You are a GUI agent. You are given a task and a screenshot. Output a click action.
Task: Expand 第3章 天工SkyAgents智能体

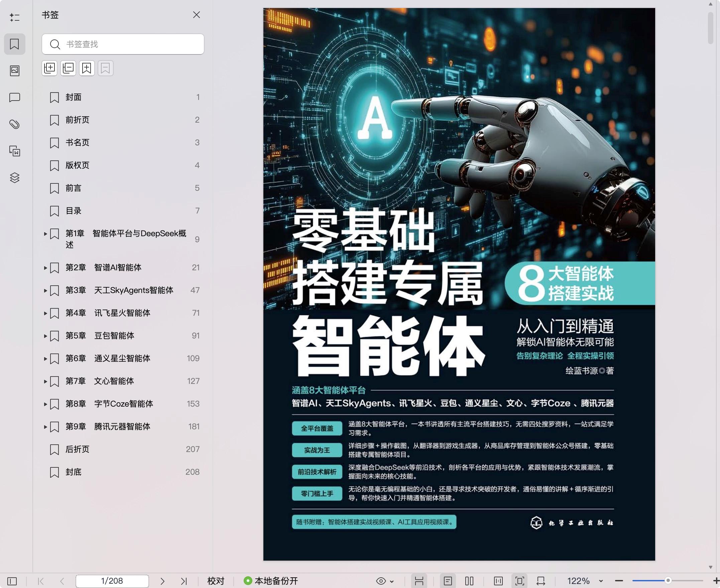click(45, 291)
